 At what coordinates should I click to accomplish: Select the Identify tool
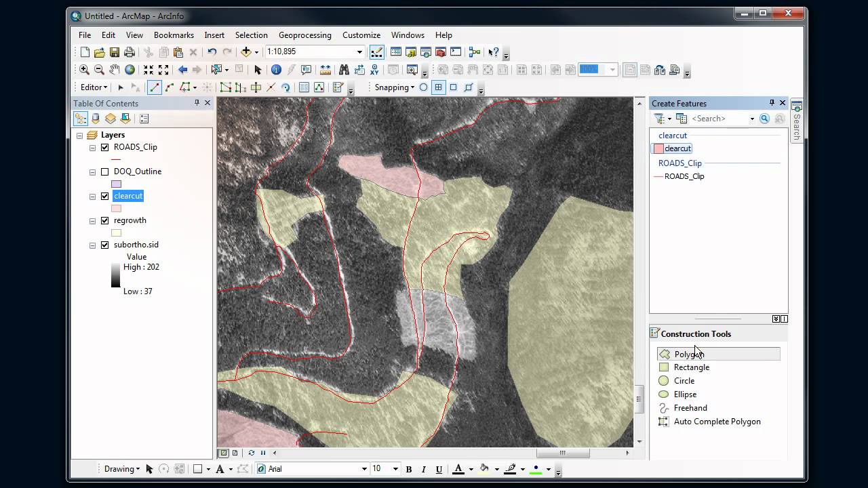(276, 70)
